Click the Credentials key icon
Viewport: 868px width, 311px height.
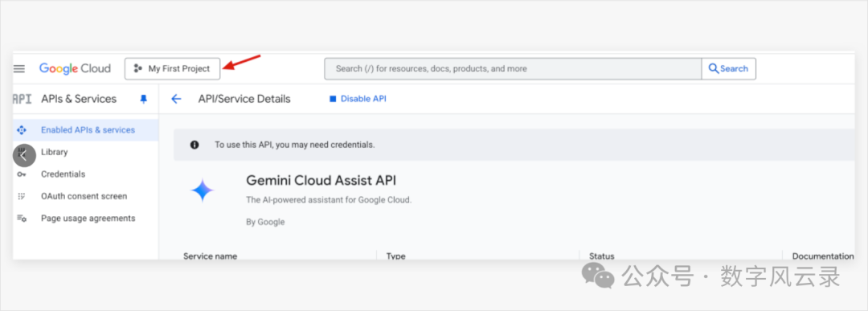pos(22,174)
